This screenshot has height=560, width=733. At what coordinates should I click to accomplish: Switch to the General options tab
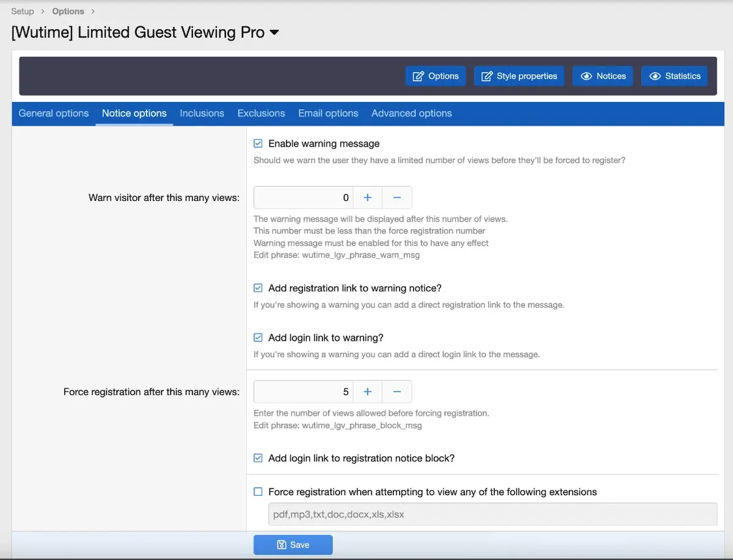click(54, 114)
